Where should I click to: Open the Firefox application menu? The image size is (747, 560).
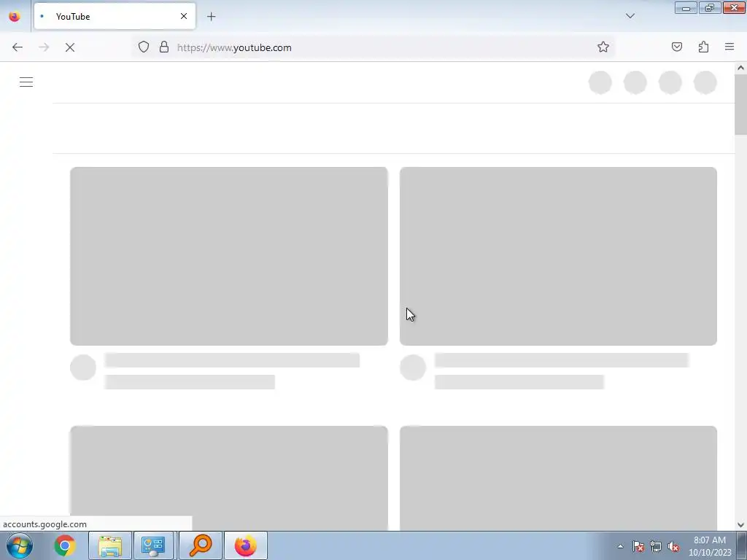729,47
